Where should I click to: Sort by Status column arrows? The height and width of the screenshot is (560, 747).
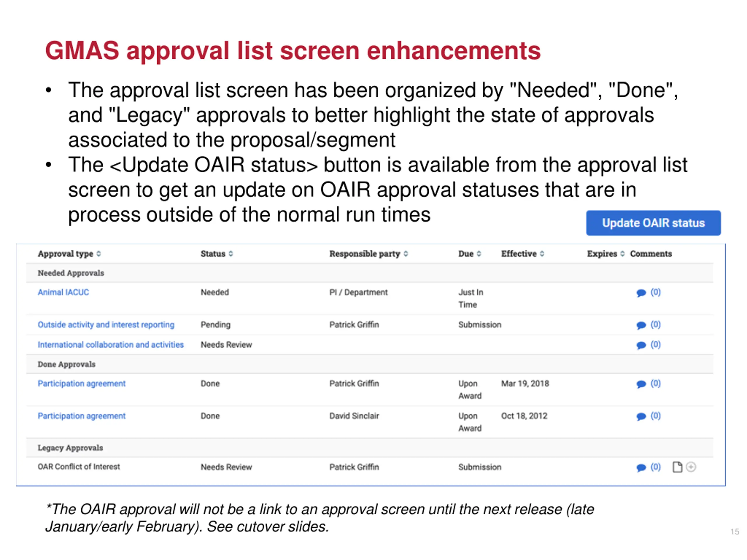coord(231,253)
